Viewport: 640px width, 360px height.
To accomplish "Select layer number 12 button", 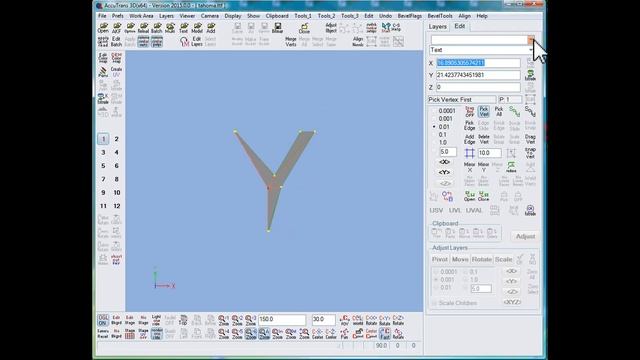I will click(x=116, y=206).
